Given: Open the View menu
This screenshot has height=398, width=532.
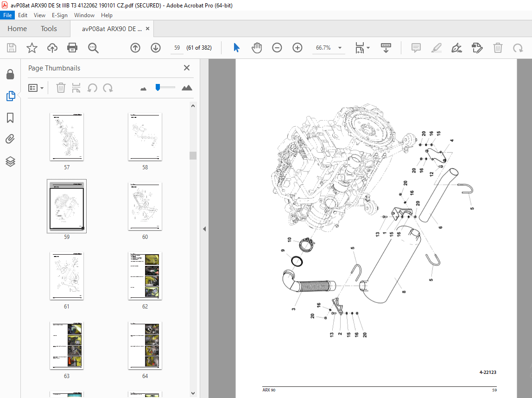Looking at the screenshot, I should pyautogui.click(x=39, y=15).
